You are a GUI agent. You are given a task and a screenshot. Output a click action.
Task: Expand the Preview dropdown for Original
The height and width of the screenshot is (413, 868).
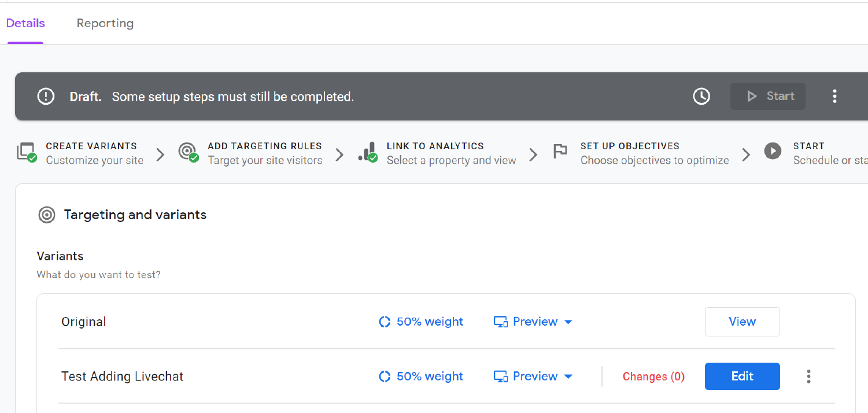point(568,322)
